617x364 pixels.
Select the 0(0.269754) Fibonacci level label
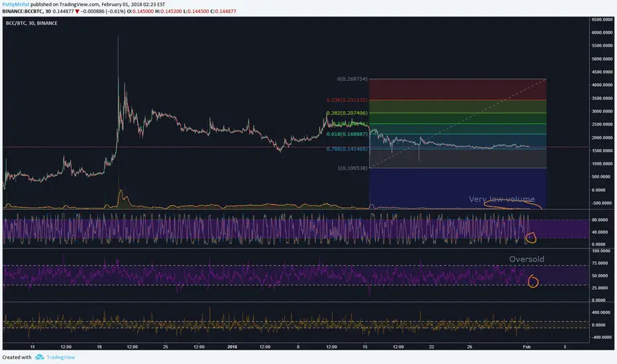tap(352, 79)
